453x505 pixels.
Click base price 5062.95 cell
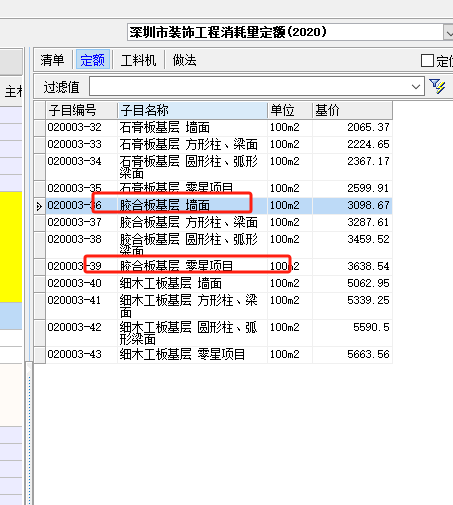pos(352,284)
